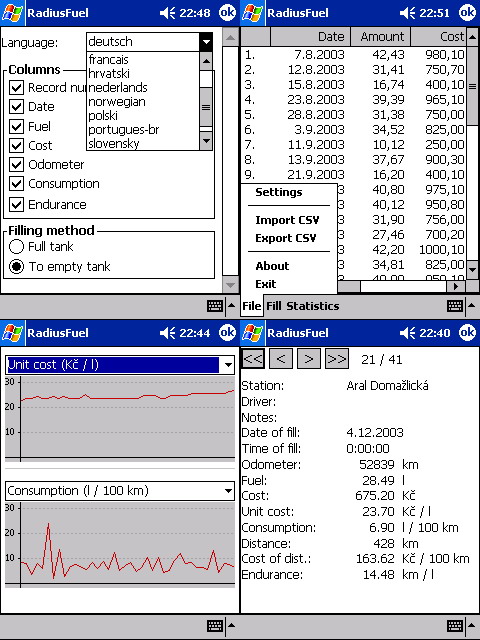Show keyboard in the settings window
This screenshot has width=480, height=640.
point(215,306)
